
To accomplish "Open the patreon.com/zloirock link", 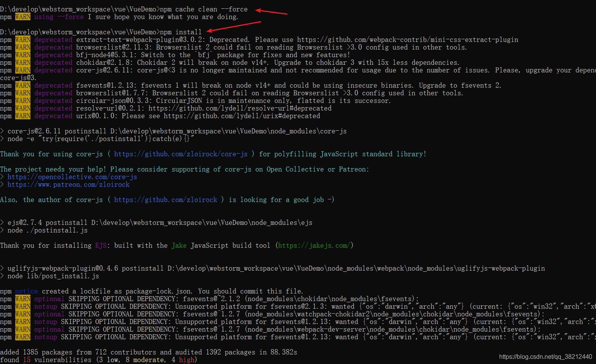I will (69, 184).
